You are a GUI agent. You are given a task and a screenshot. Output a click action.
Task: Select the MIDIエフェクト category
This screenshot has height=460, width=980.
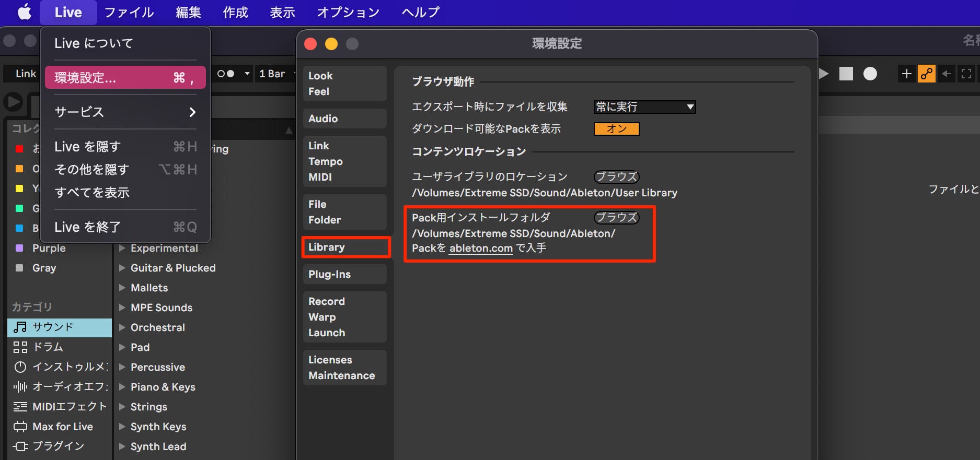point(60,407)
